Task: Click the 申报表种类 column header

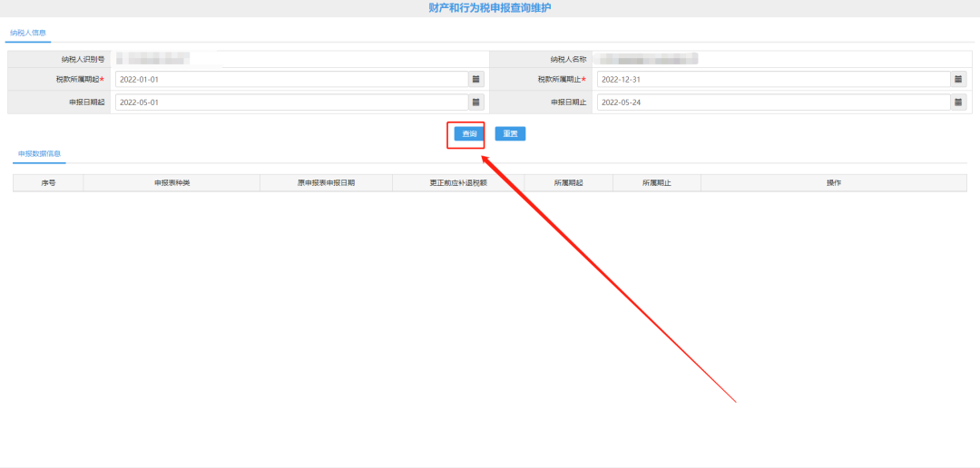Action: pos(171,183)
